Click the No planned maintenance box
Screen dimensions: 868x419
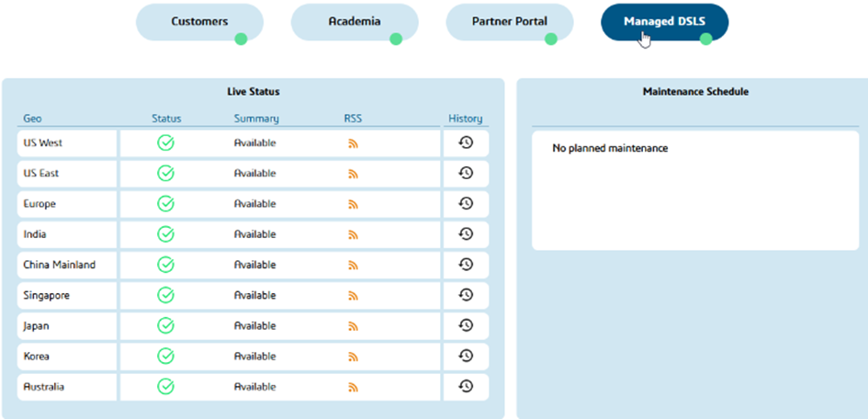click(694, 190)
